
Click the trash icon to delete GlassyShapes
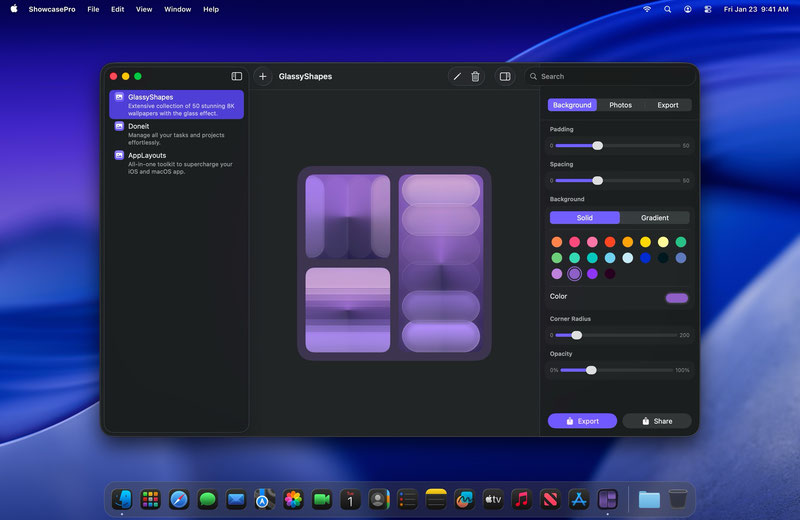475,76
